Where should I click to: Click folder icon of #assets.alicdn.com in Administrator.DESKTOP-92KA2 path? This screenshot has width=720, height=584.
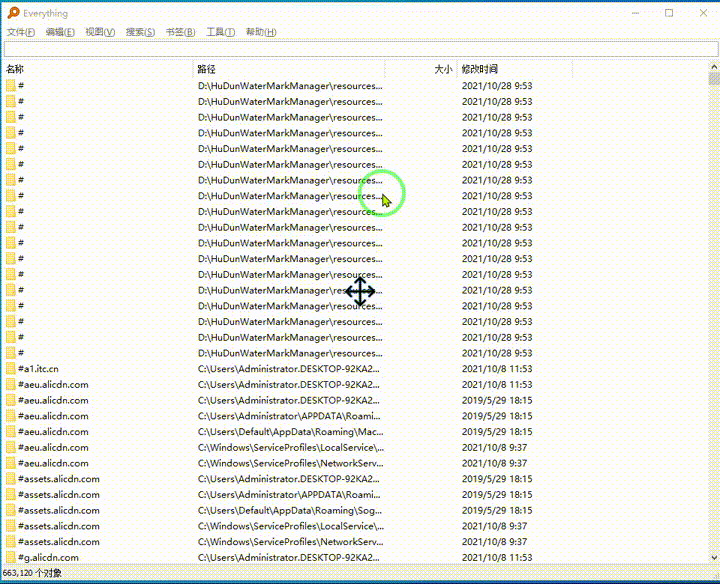tap(11, 479)
